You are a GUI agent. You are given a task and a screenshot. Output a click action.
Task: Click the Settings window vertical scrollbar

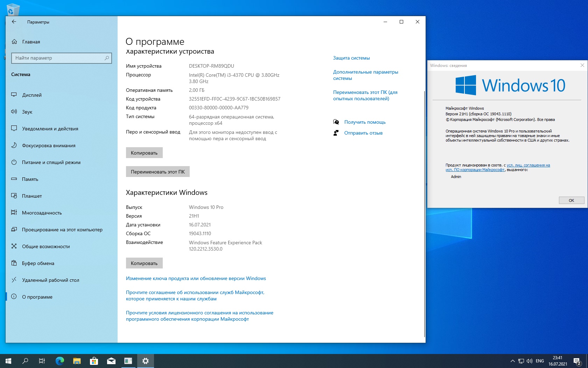(x=425, y=214)
